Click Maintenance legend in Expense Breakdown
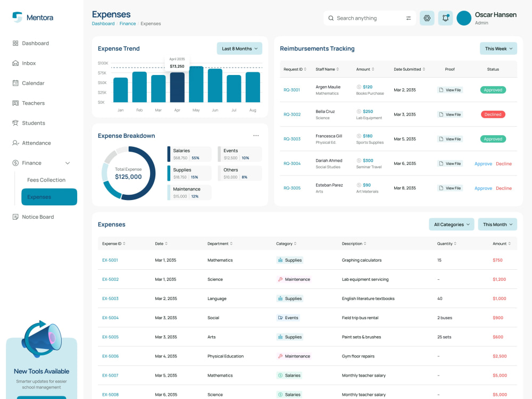 (x=189, y=193)
